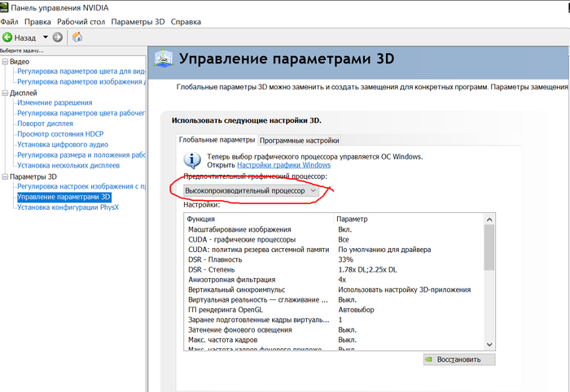Select Макс. частота кадров row
This screenshot has height=392, width=570.
[334, 340]
